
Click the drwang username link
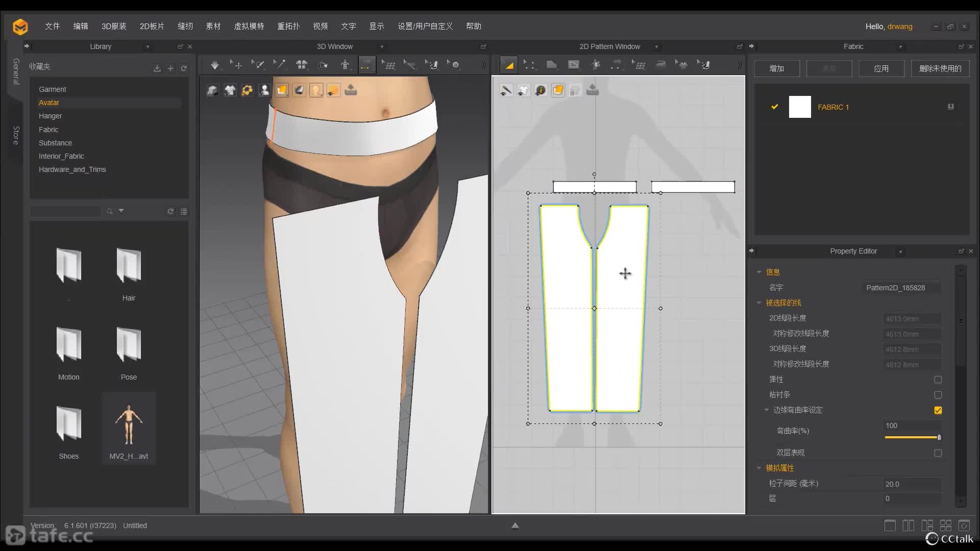point(900,27)
